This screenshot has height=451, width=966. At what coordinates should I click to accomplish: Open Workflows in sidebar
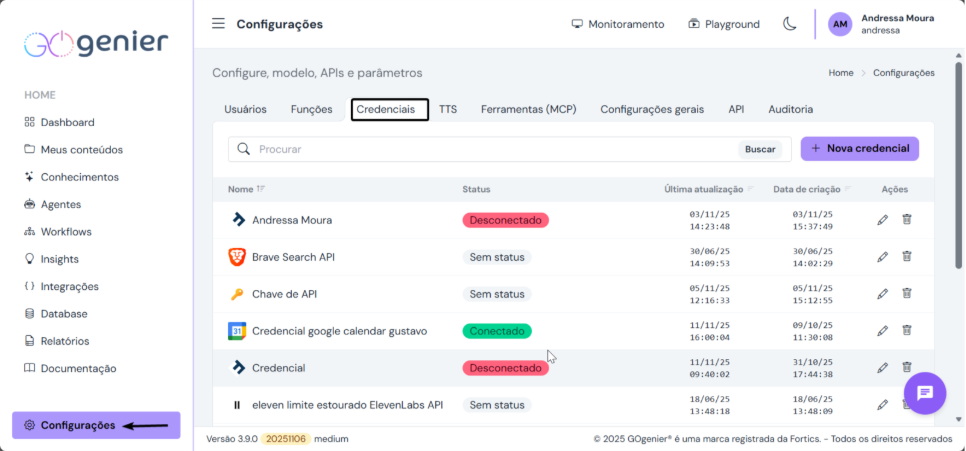pos(58,232)
